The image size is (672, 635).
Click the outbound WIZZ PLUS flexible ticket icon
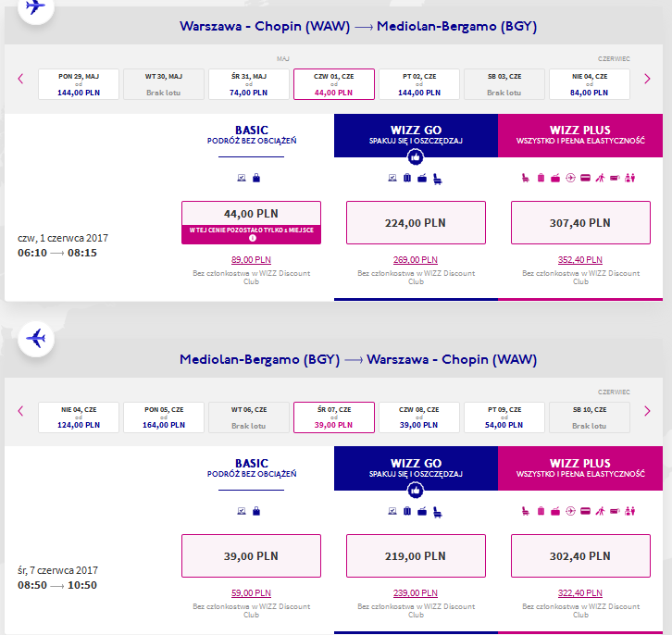point(615,178)
